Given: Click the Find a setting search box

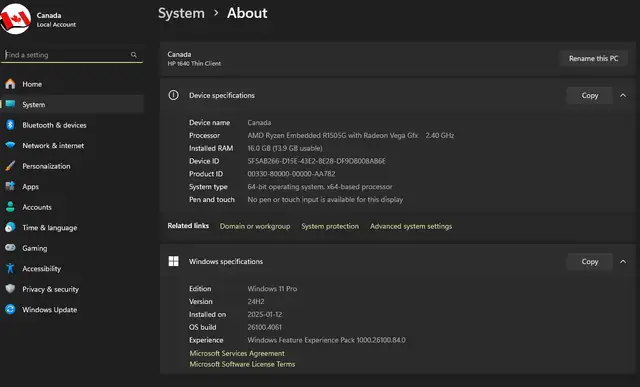Looking at the screenshot, I should click(x=72, y=55).
